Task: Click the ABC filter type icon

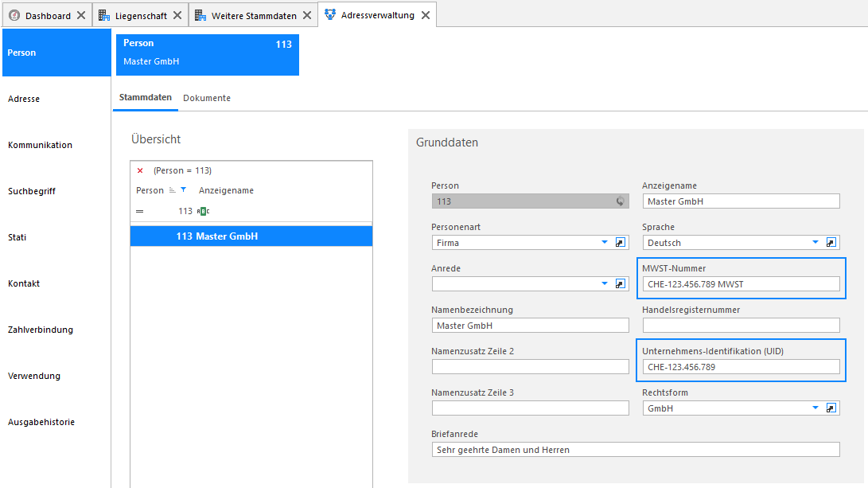Action: [x=203, y=211]
